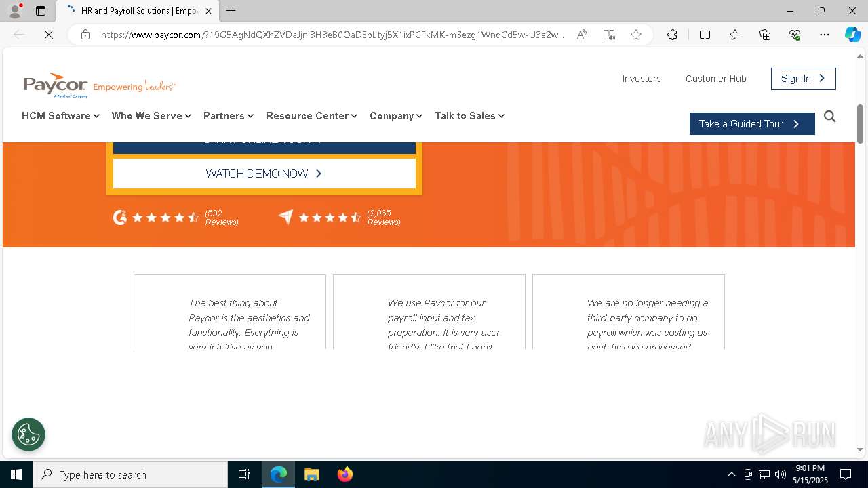The width and height of the screenshot is (868, 488).
Task: Stop page loading in browser toolbar
Action: [x=49, y=35]
